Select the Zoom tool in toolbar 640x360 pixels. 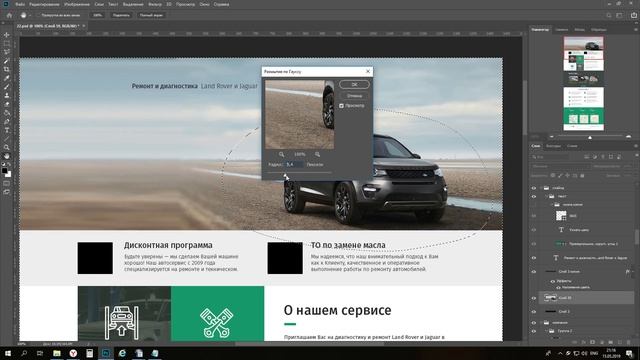[x=7, y=147]
